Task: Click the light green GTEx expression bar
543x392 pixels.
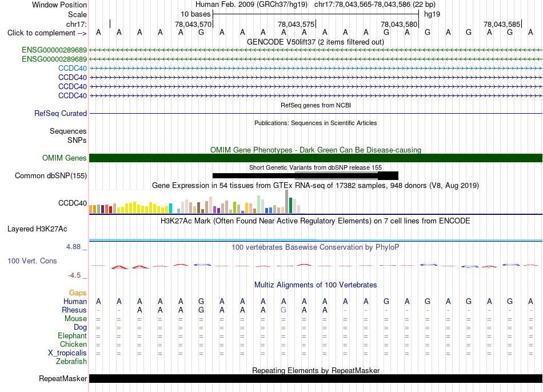Action: pyautogui.click(x=259, y=204)
